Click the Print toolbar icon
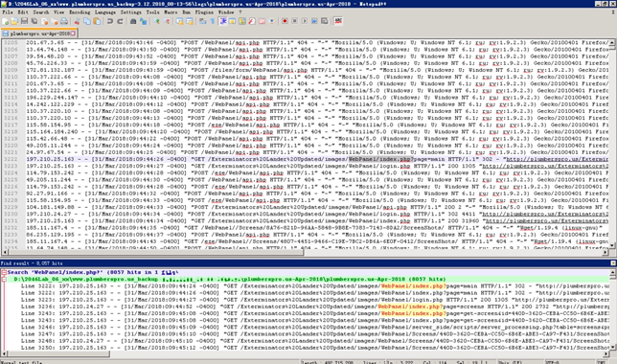 click(x=64, y=21)
